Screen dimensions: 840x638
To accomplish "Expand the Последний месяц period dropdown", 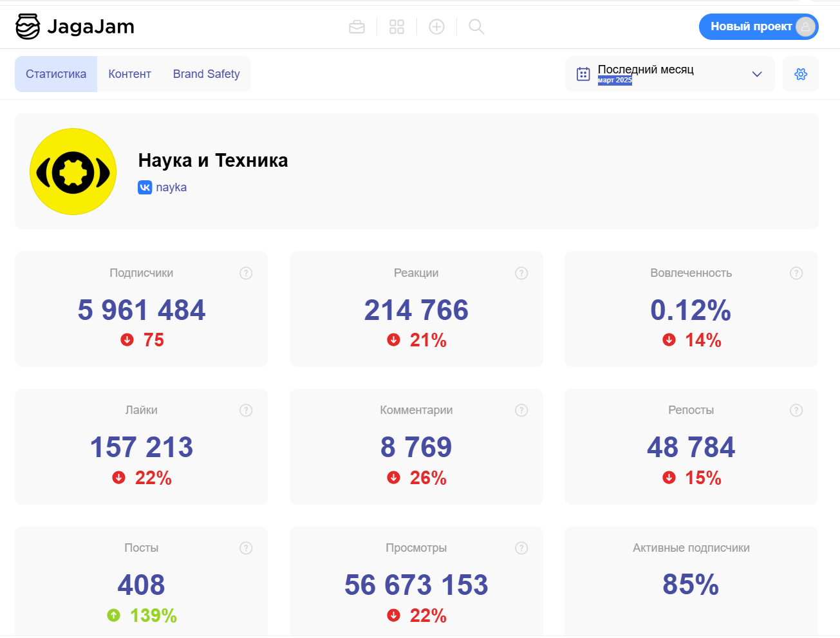I will 757,74.
